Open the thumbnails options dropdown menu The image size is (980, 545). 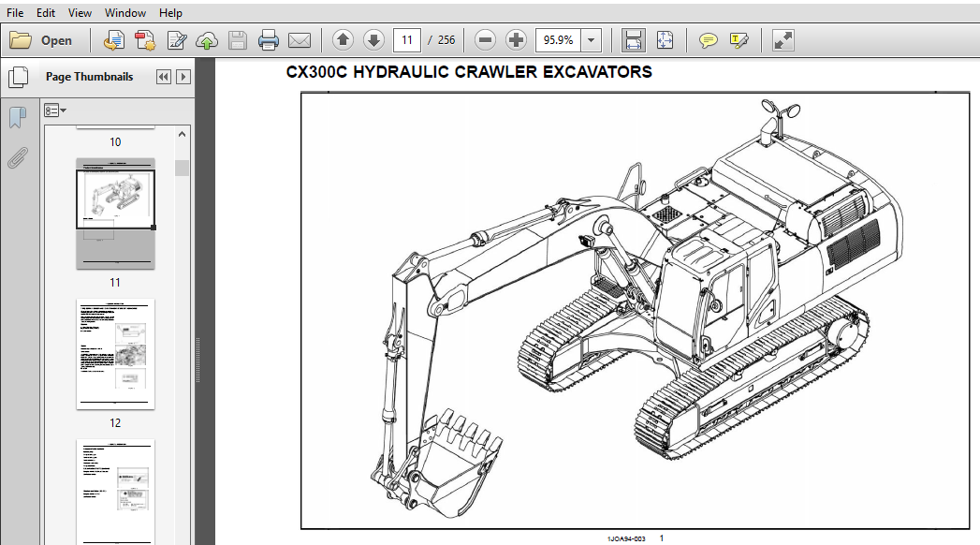pos(55,110)
